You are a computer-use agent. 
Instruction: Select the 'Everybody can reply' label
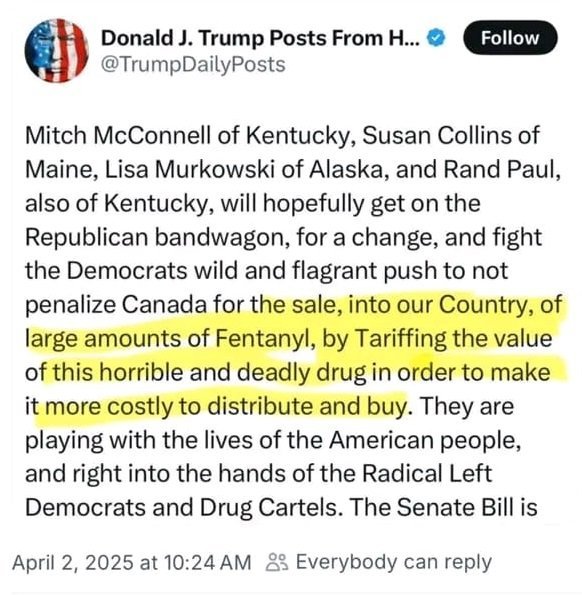[394, 562]
